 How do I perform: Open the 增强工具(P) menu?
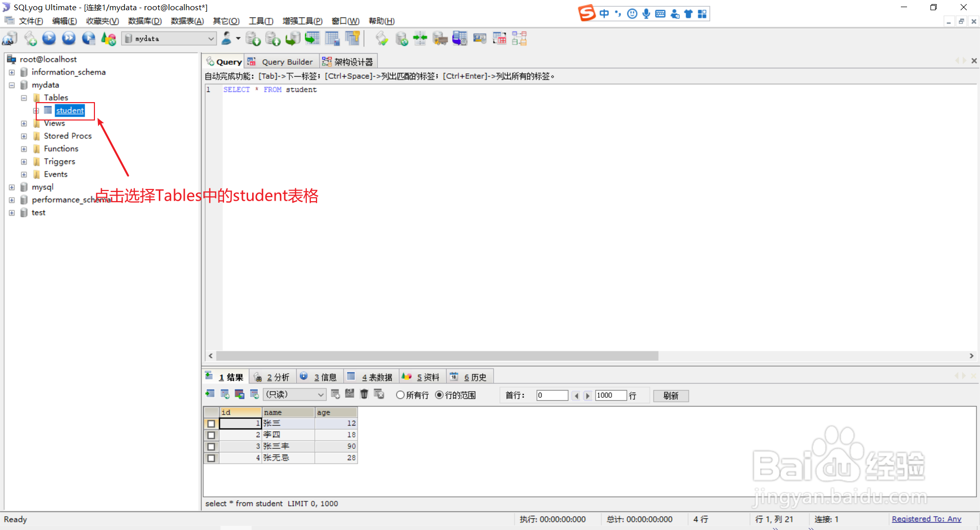[302, 21]
